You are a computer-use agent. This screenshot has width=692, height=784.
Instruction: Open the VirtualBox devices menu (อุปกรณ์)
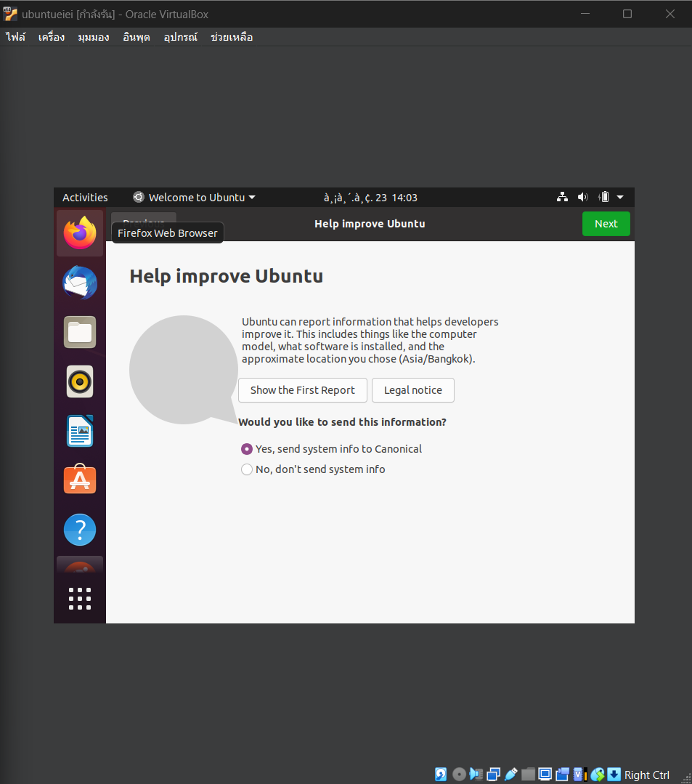(181, 37)
